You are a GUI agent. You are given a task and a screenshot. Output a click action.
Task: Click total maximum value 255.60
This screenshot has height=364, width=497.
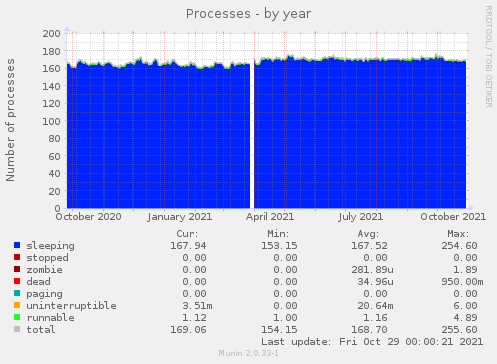[x=459, y=330]
